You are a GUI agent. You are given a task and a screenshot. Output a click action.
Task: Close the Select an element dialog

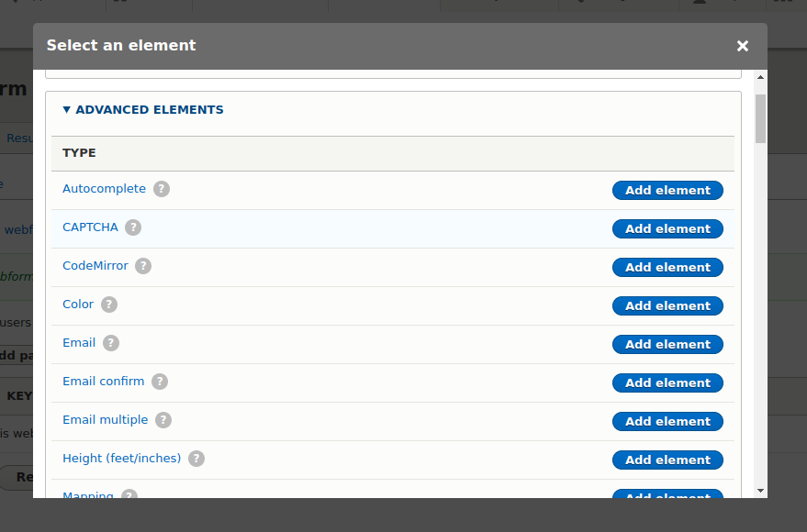click(x=742, y=46)
